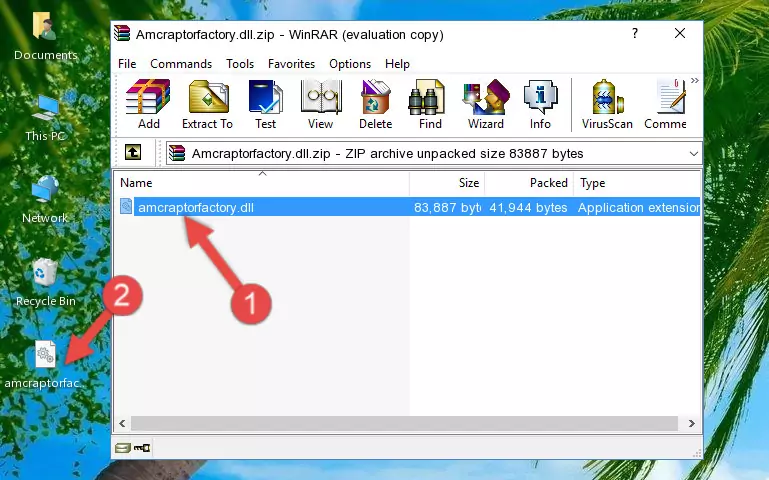The height and width of the screenshot is (480, 769).
Task: Sort by the Size column header
Action: tap(447, 183)
